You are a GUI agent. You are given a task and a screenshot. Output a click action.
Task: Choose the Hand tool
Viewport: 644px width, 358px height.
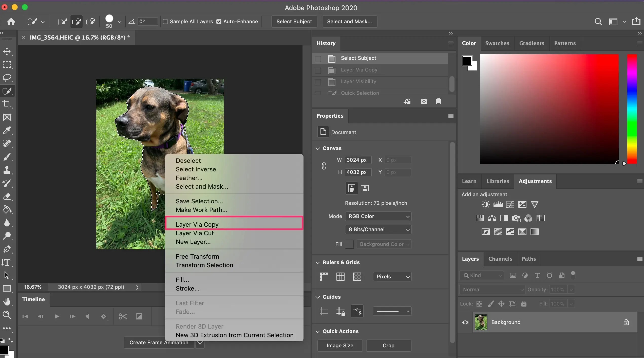(7, 302)
